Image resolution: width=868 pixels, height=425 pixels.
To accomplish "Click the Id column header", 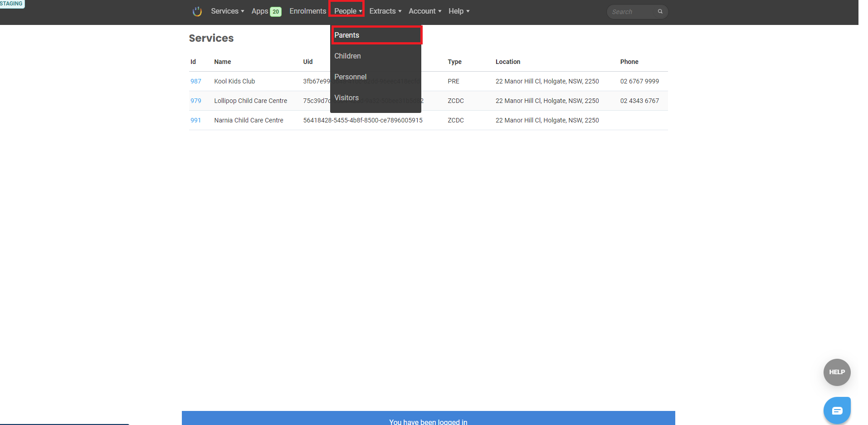I will 193,62.
